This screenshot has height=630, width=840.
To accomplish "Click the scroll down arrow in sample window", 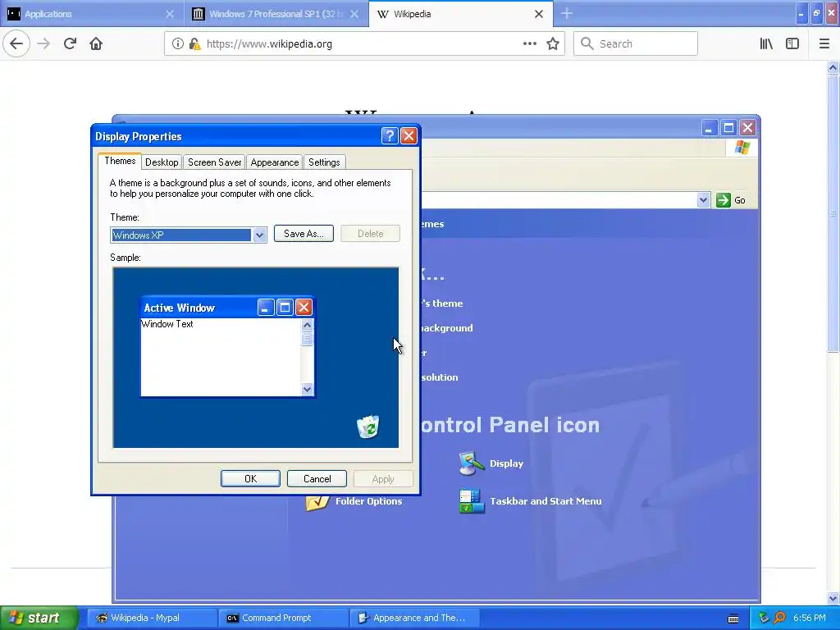I will coord(307,390).
